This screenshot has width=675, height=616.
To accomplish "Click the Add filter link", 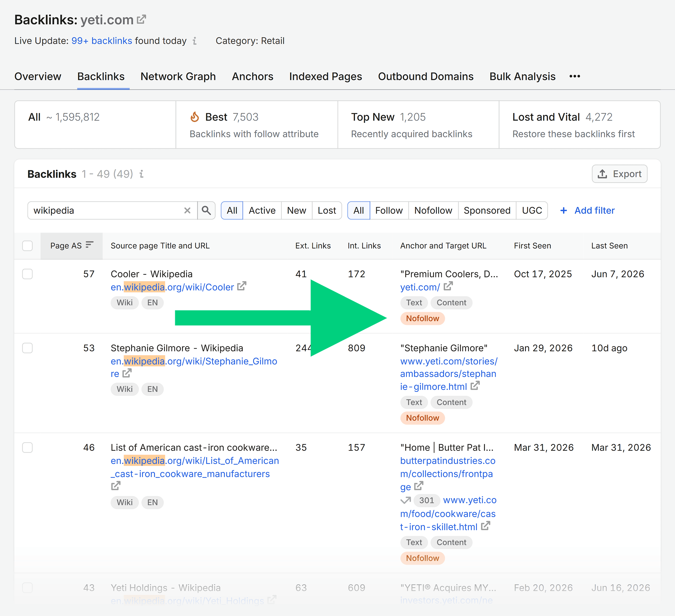I will tap(588, 210).
